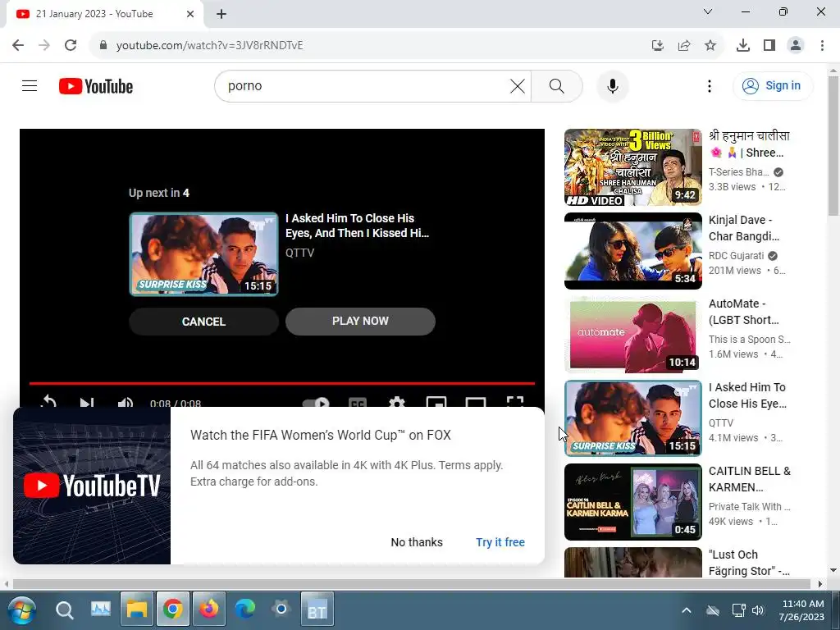This screenshot has width=840, height=630.
Task: Click the address bar URL
Action: (209, 45)
